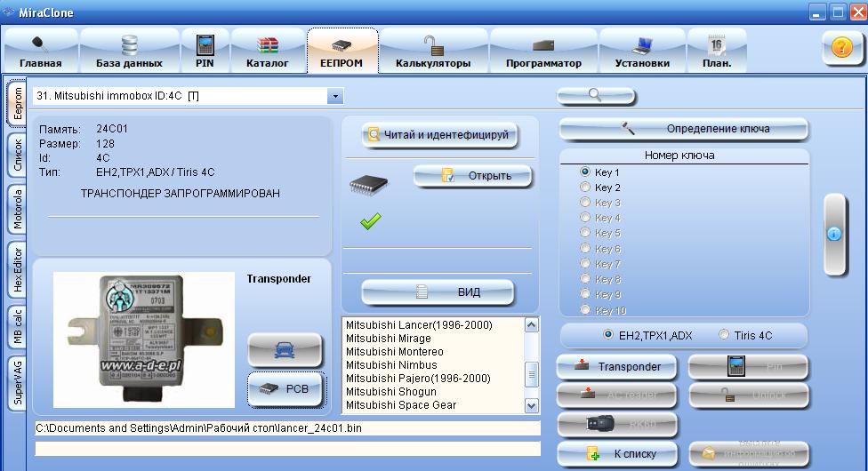This screenshot has height=471, width=868.
Task: Click the Открыть file button
Action: tap(473, 176)
